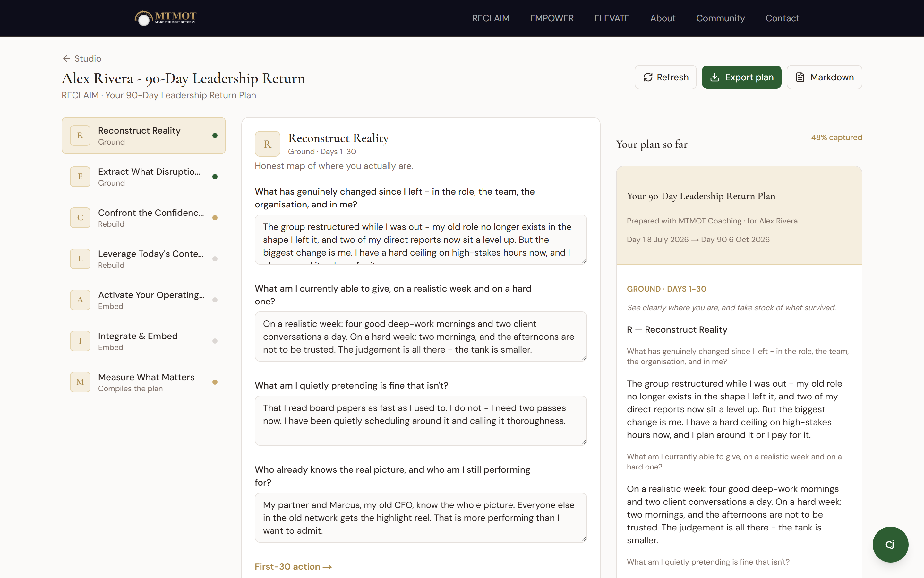The height and width of the screenshot is (578, 924).
Task: Grab resize handle of 'quietly pretending' textarea
Action: (x=583, y=442)
